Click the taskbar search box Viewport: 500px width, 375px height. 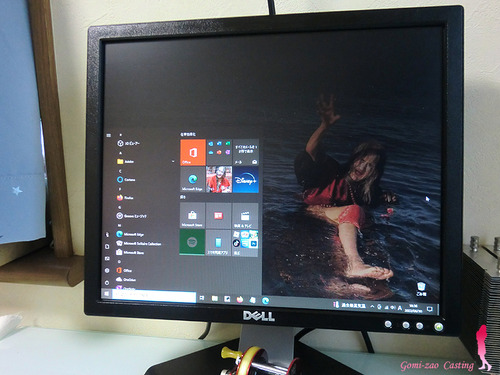(x=154, y=296)
